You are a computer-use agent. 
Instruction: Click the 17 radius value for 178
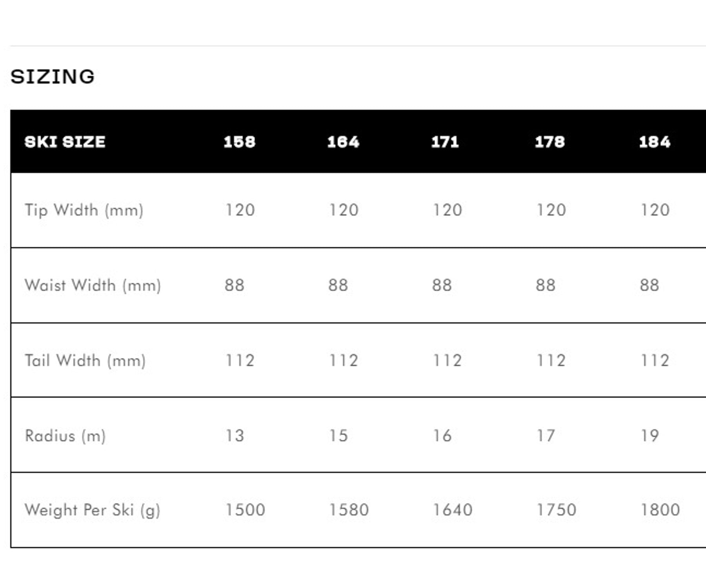(546, 436)
